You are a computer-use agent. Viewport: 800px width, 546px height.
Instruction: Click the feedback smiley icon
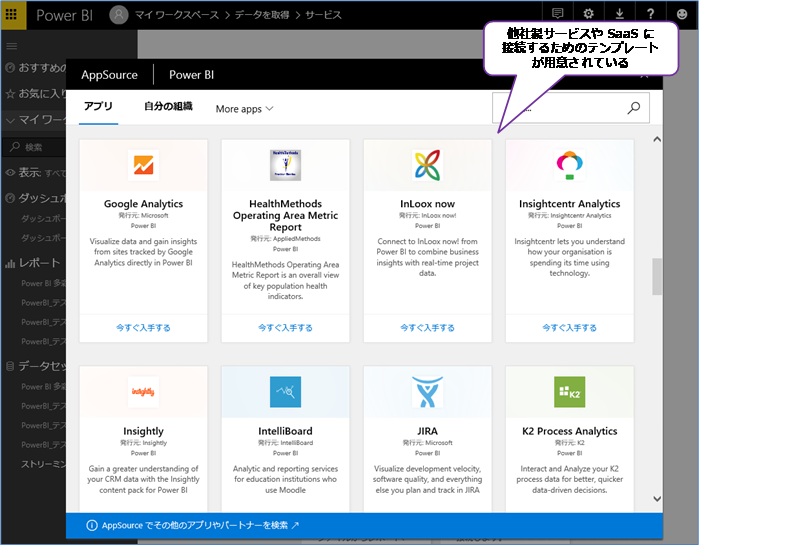coord(682,14)
